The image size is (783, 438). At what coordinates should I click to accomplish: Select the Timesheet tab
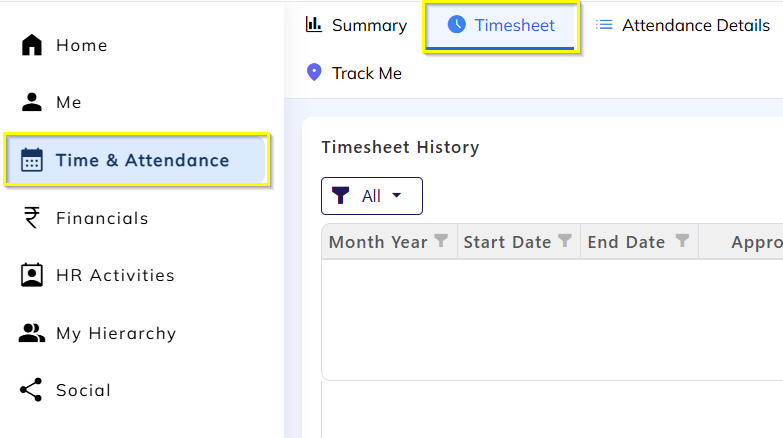[514, 26]
